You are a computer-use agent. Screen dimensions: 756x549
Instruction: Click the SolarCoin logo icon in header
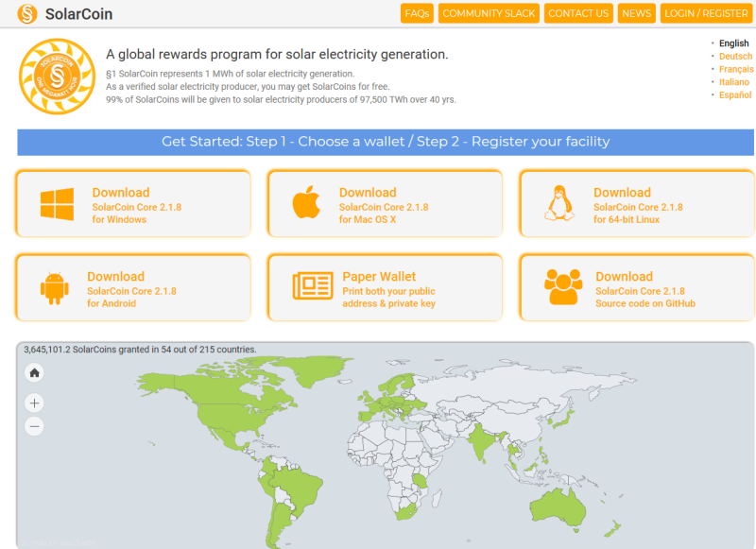(27, 13)
